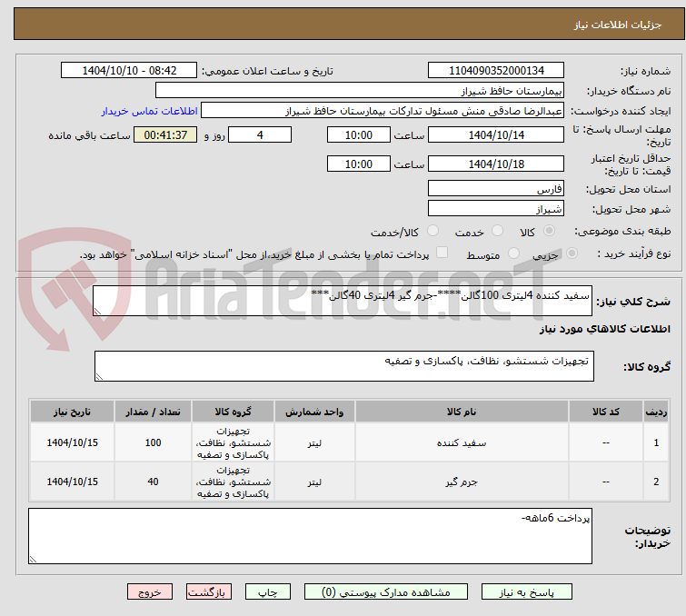
Task: Click the response deadline hour field 10:00
Action: coord(358,134)
